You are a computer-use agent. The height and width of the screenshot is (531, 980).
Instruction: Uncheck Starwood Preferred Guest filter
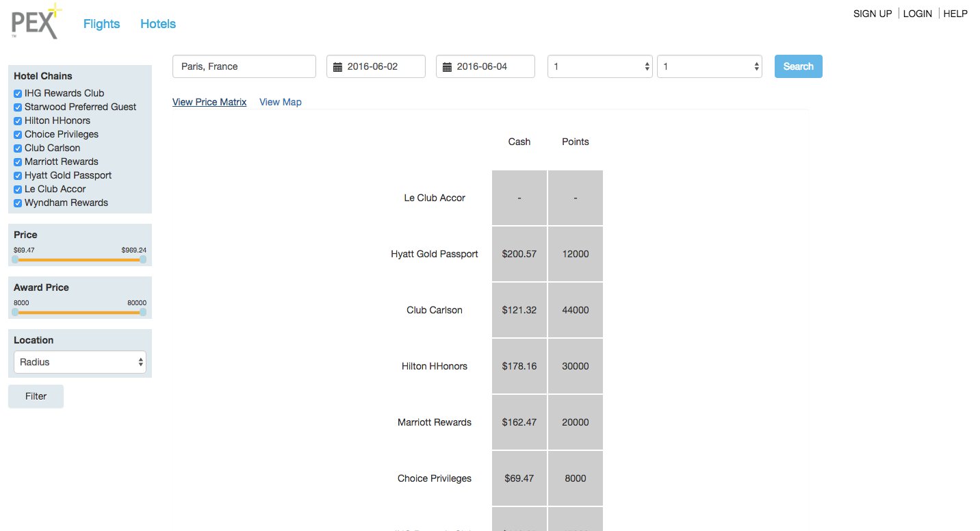click(x=17, y=107)
